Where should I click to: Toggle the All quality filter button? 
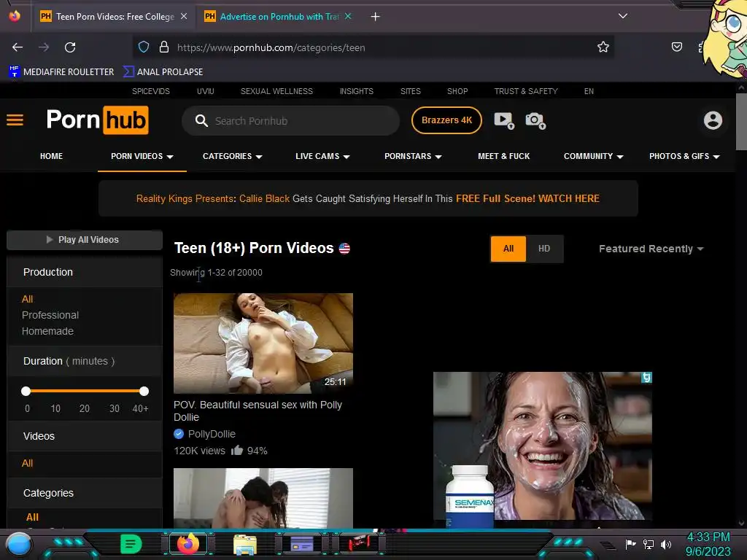click(x=508, y=249)
